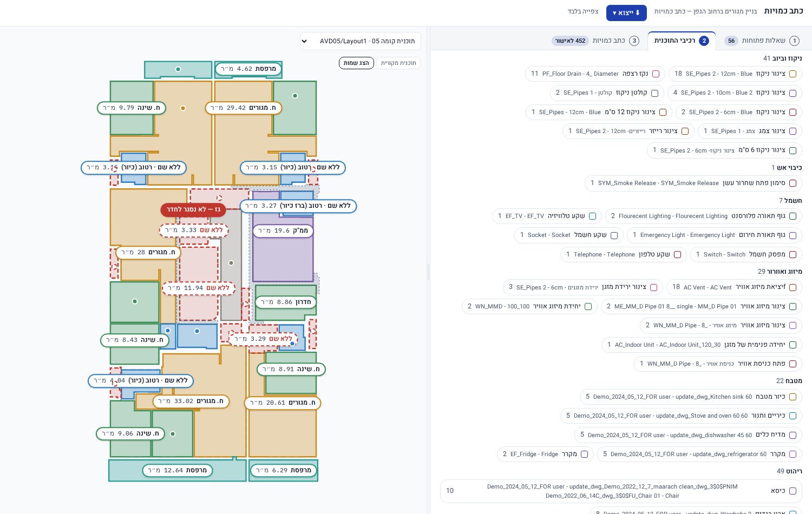The height and width of the screenshot is (514, 812).
Task: Select the רכיבי התוכנית tab
Action: (682, 41)
